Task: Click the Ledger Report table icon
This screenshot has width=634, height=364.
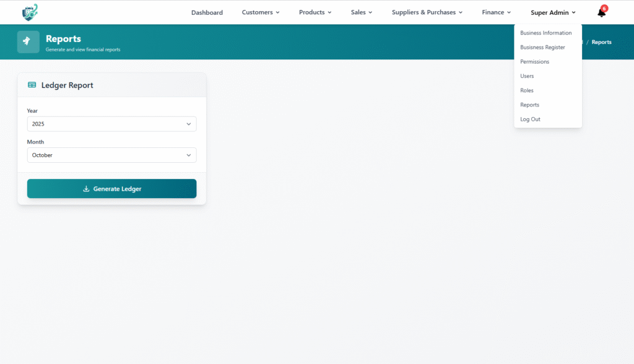Action: (x=32, y=85)
